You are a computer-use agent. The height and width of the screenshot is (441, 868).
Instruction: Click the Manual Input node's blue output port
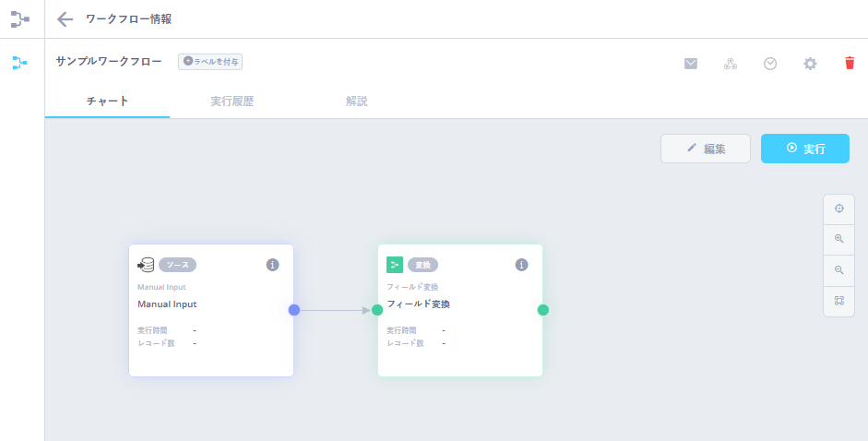pos(294,310)
